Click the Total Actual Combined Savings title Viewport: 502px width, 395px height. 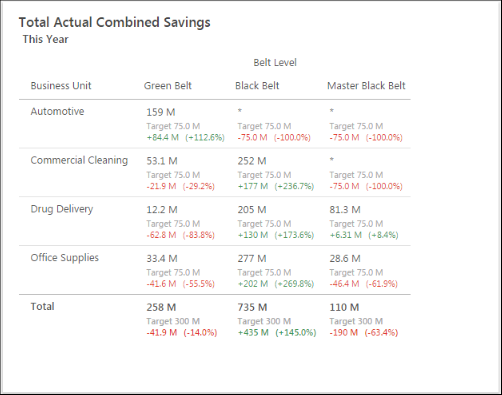click(x=114, y=23)
